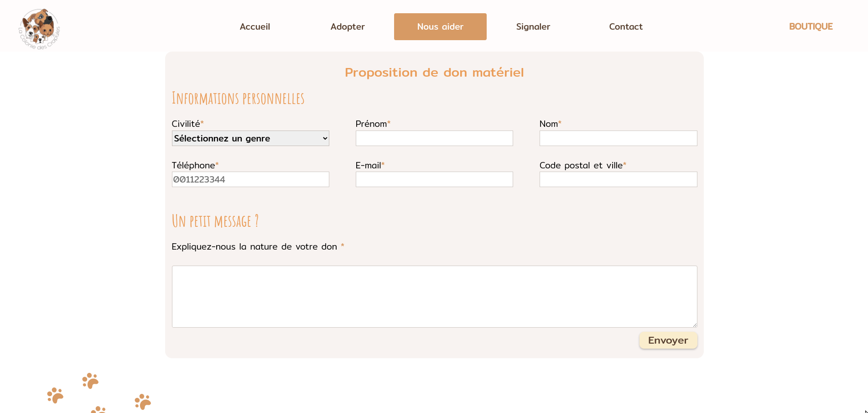The image size is (868, 413).
Task: Click the Informations personnelles section title
Action: coord(238,99)
